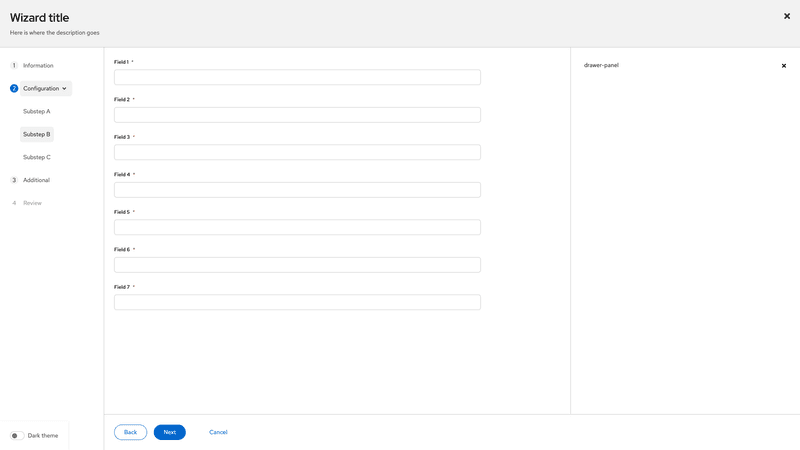This screenshot has height=450, width=800.
Task: Close the drawer-panel with its X icon
Action: pyautogui.click(x=783, y=66)
